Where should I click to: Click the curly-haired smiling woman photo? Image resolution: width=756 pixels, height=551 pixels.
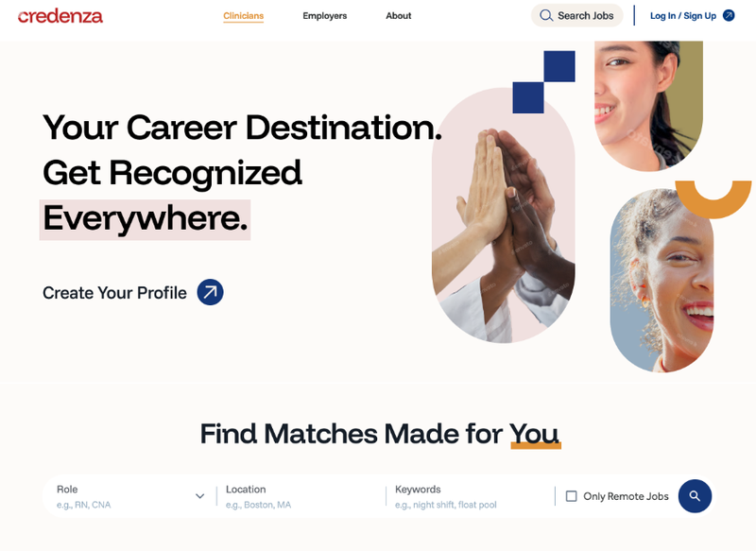pyautogui.click(x=662, y=281)
